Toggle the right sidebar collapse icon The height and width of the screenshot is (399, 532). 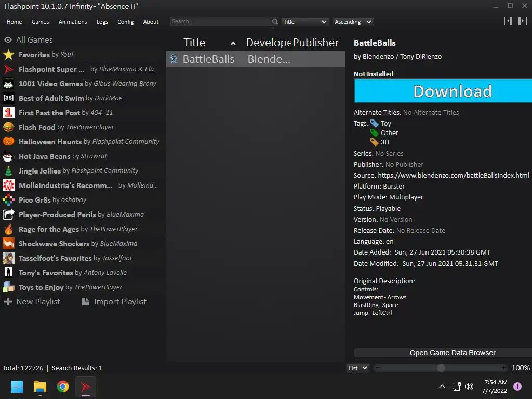click(523, 21)
